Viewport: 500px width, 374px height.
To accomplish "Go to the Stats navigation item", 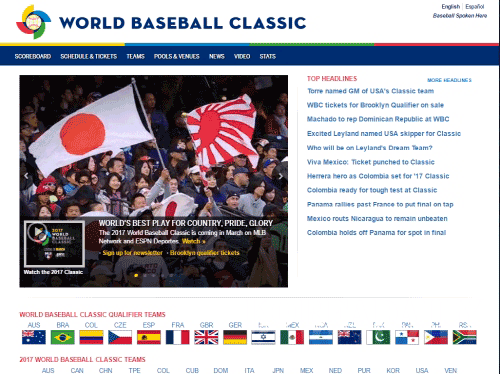I will pos(268,56).
